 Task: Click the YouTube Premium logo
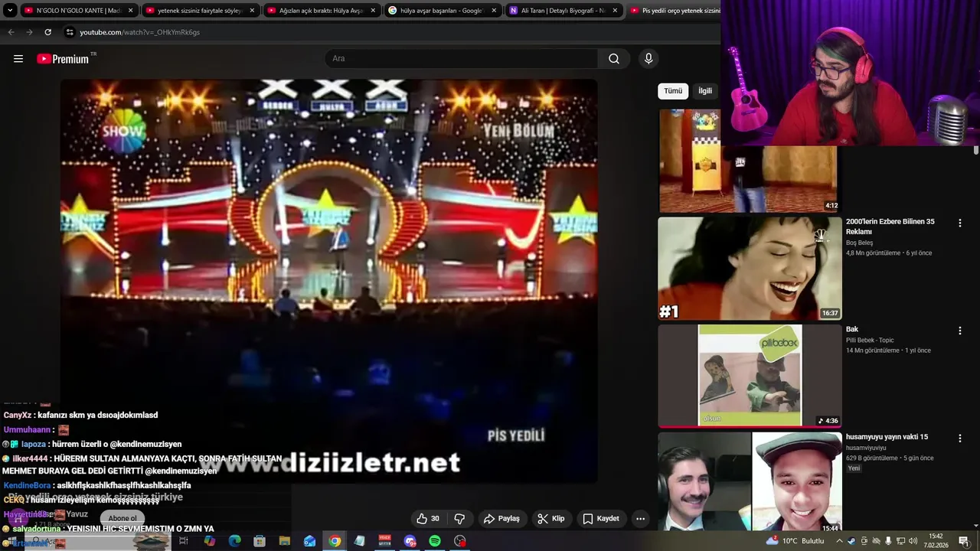tap(63, 59)
